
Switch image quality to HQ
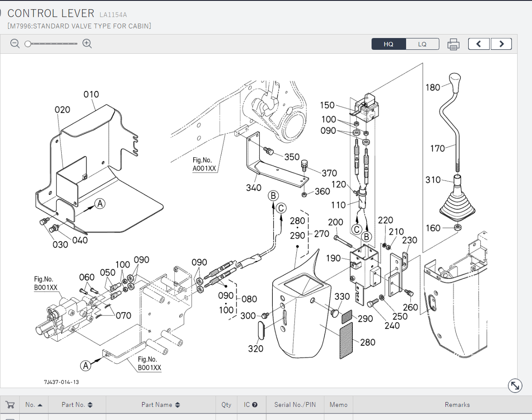[389, 44]
